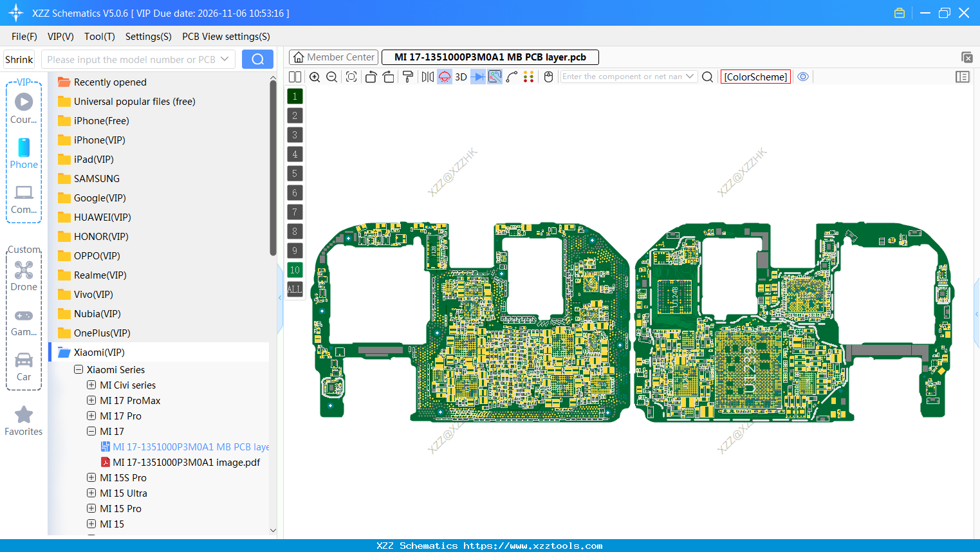
Task: Toggle the highlighted red diode overlay mode
Action: [445, 77]
